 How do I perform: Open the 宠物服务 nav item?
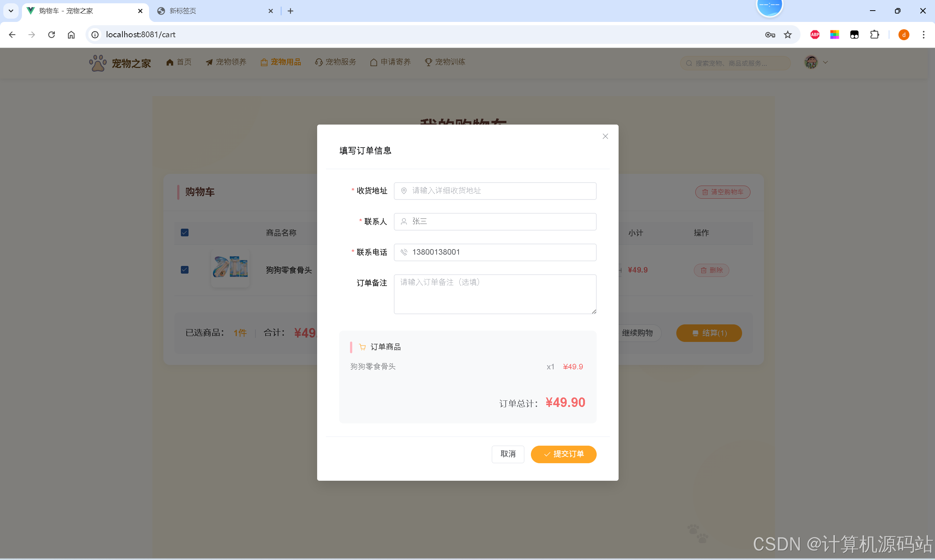335,62
